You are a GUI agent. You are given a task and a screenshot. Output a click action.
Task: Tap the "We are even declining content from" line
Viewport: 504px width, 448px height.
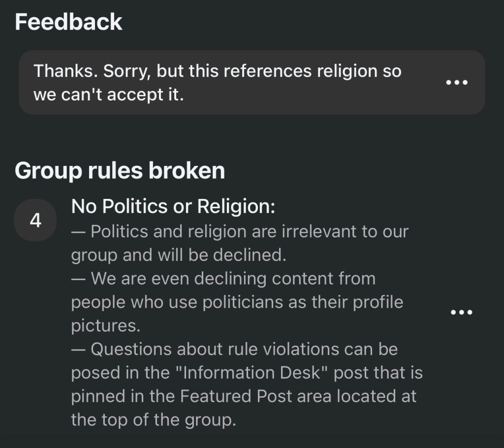pos(223,279)
